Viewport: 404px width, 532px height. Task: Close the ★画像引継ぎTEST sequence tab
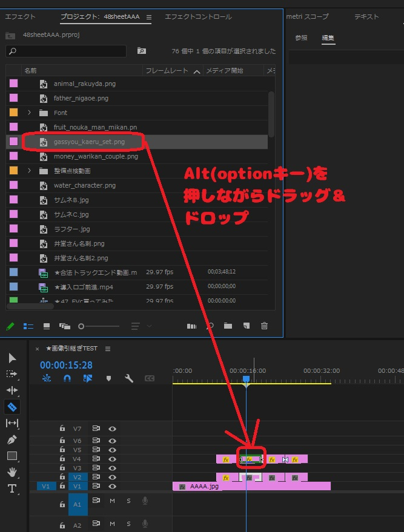[x=38, y=349]
